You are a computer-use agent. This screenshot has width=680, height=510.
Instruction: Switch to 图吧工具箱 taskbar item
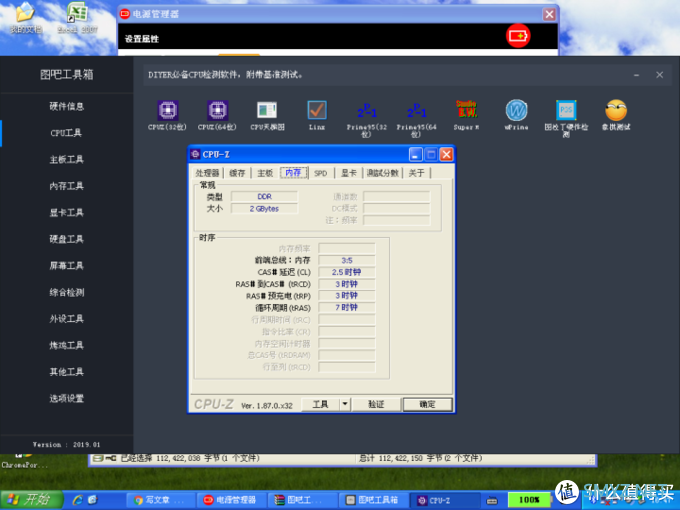point(373,500)
